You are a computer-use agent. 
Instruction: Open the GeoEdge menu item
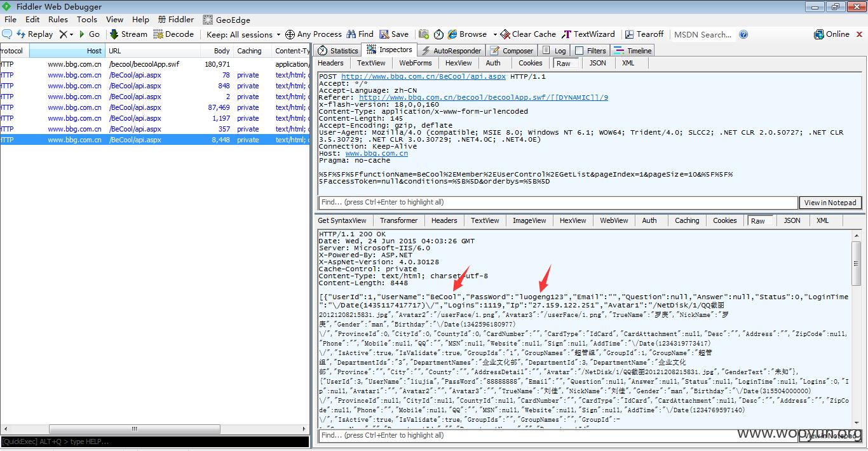(226, 20)
